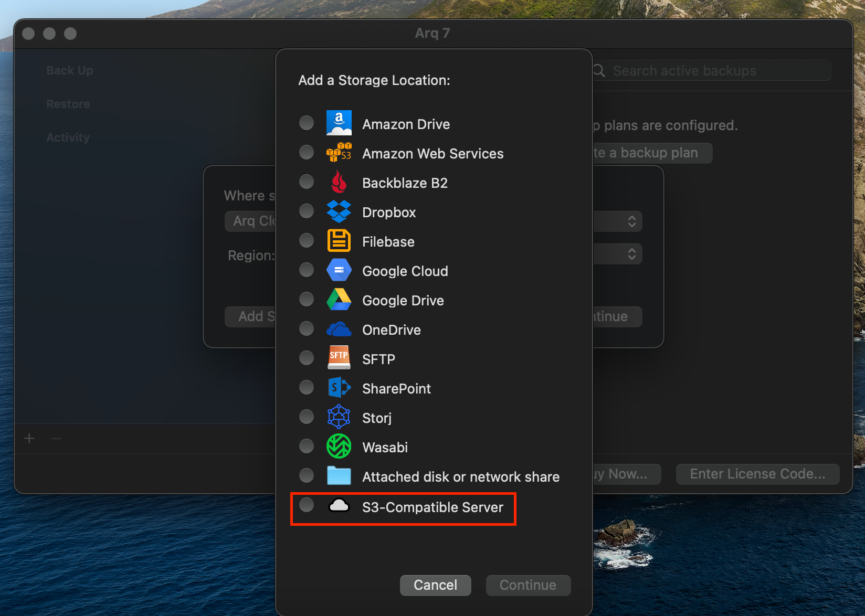865x616 pixels.
Task: Click the Cancel button
Action: point(436,585)
